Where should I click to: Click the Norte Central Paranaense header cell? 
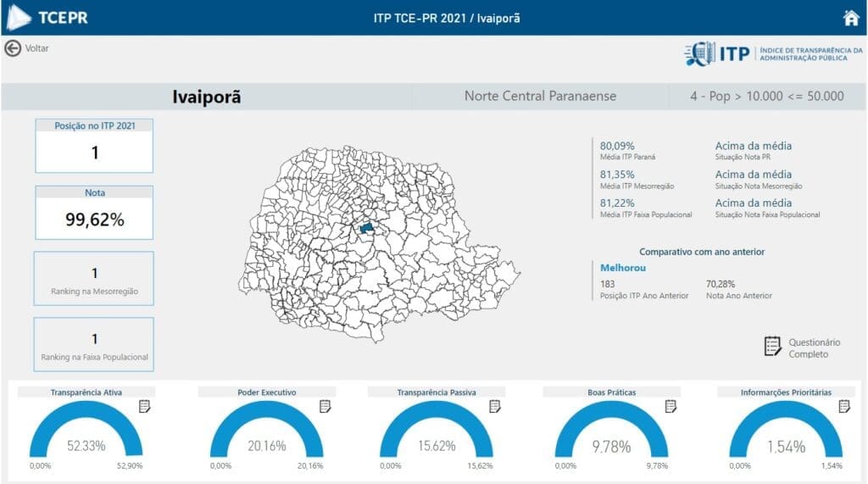(x=540, y=96)
